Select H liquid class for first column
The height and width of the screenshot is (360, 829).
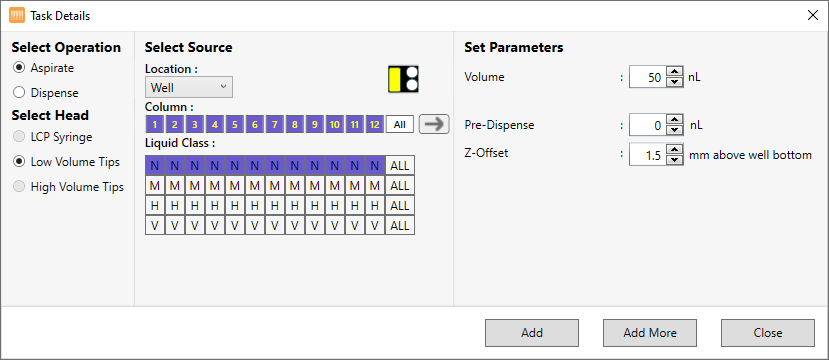[x=155, y=206]
